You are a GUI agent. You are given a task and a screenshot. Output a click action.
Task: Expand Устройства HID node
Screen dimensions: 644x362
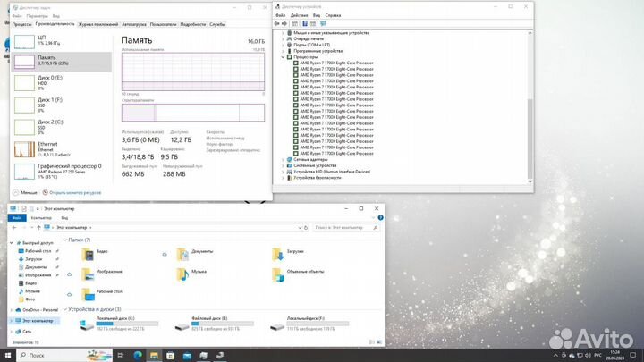(x=284, y=172)
